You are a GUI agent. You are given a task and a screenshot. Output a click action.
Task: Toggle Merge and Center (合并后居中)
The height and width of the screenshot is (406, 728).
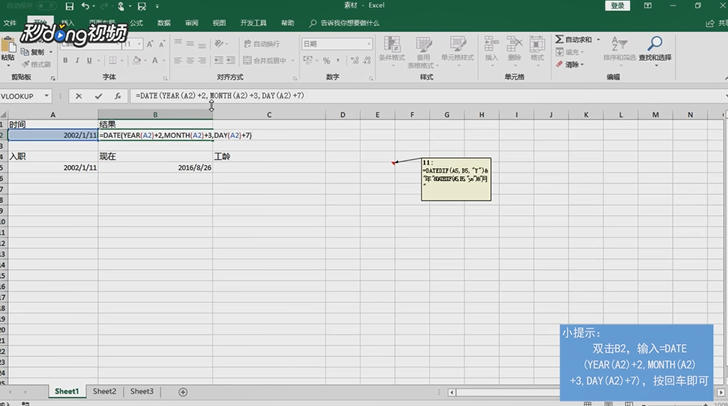point(265,60)
